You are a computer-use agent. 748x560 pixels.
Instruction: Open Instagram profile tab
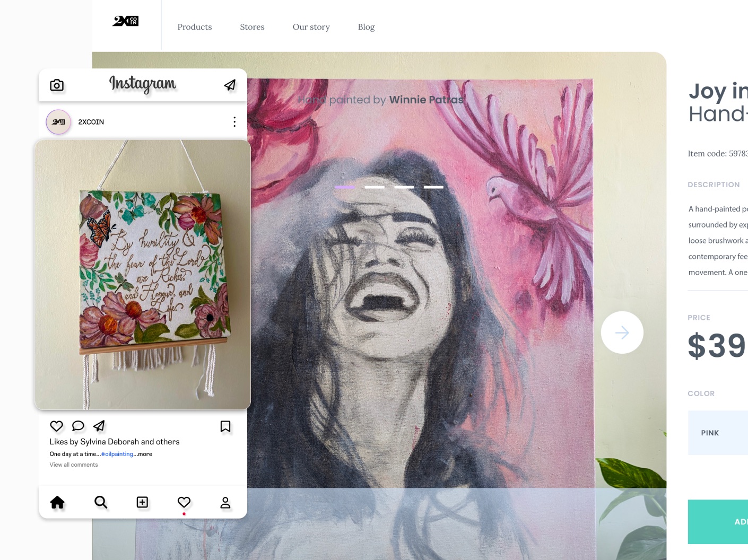click(x=225, y=503)
